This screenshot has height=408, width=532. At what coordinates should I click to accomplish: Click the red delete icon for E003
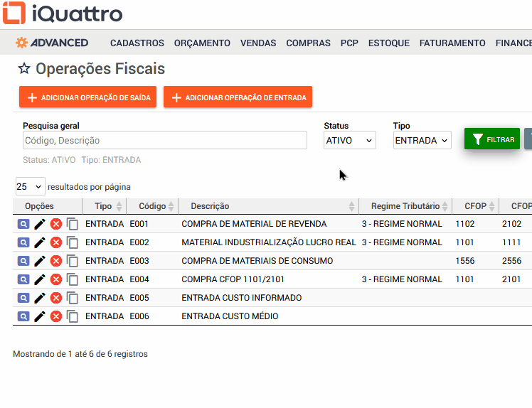click(56, 261)
